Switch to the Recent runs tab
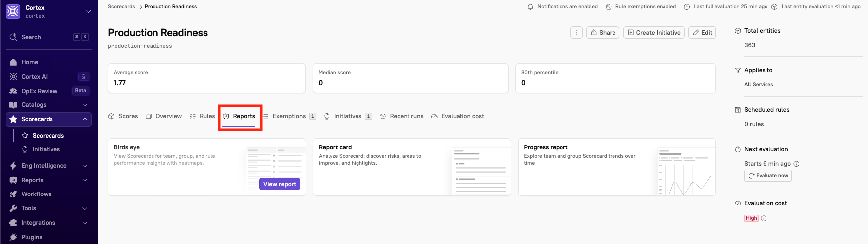The width and height of the screenshot is (868, 244). tap(402, 116)
